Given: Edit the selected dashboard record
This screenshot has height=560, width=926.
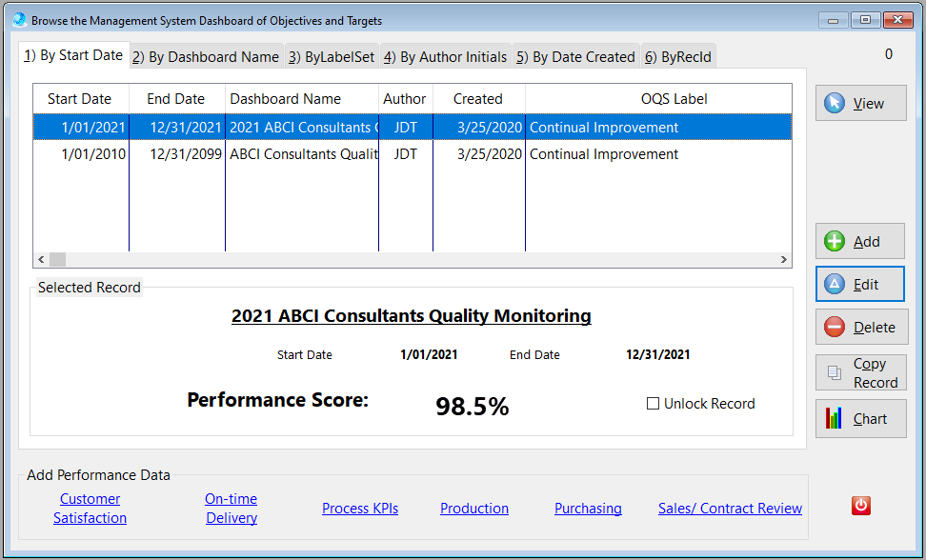Looking at the screenshot, I should tap(860, 285).
